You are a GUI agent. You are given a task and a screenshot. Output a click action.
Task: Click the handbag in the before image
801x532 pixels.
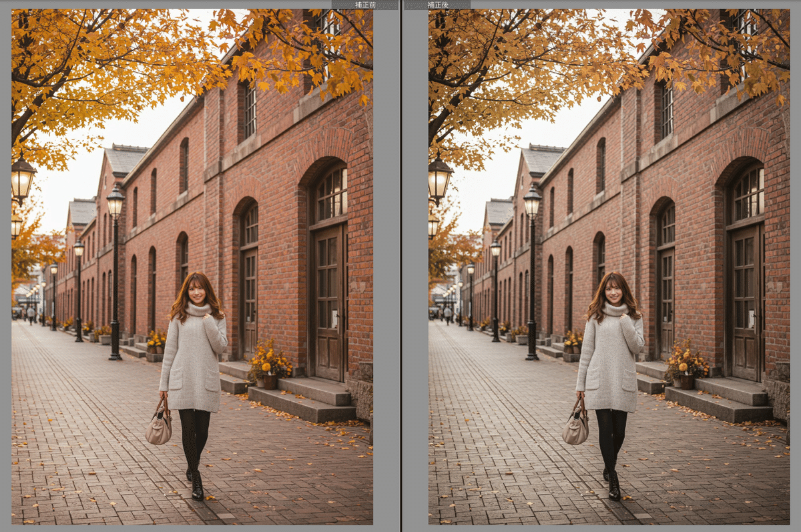click(x=159, y=427)
